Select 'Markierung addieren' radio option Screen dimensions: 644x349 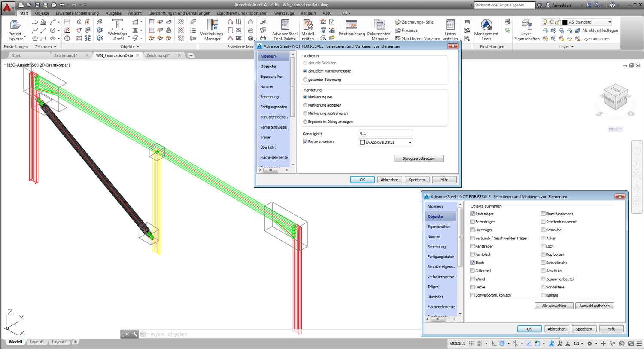pyautogui.click(x=305, y=105)
